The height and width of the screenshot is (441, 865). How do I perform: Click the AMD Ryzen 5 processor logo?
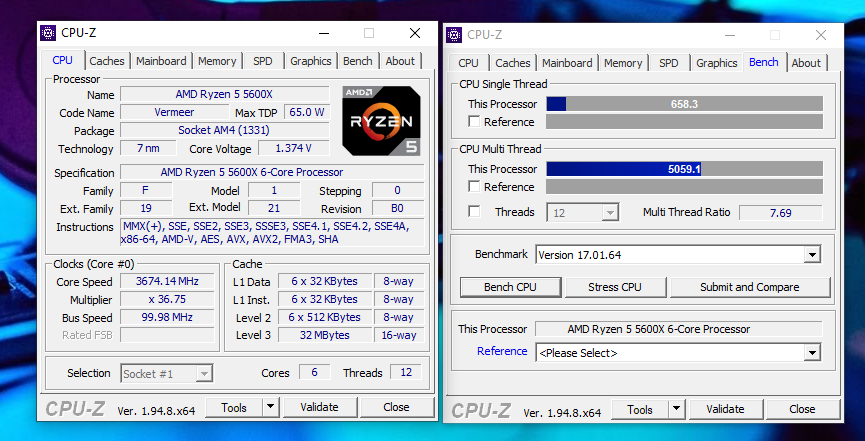click(381, 121)
